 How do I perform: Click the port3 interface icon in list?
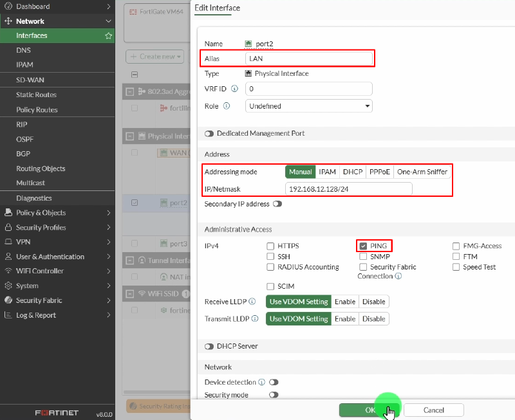(x=164, y=244)
